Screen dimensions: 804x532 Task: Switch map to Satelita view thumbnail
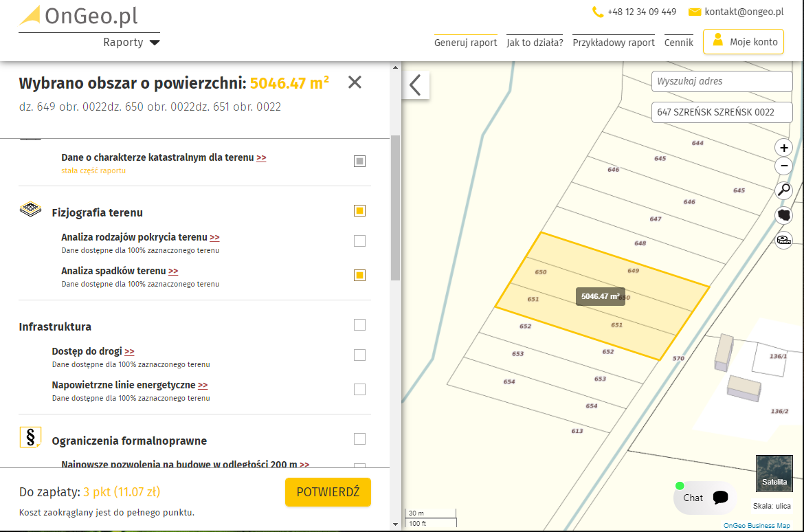click(774, 473)
